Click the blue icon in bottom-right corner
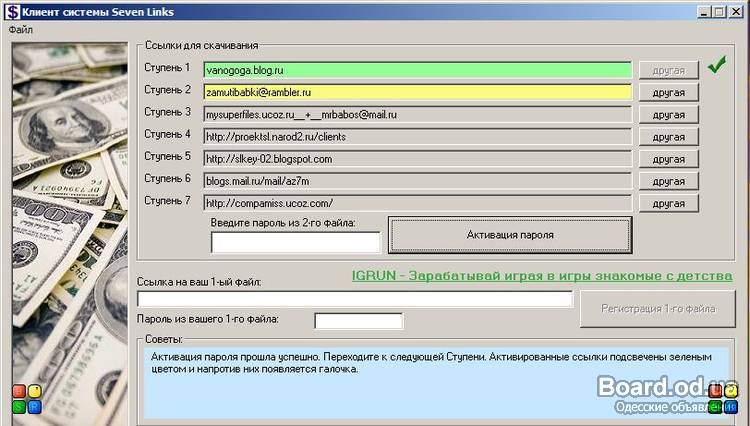 pyautogui.click(x=731, y=406)
